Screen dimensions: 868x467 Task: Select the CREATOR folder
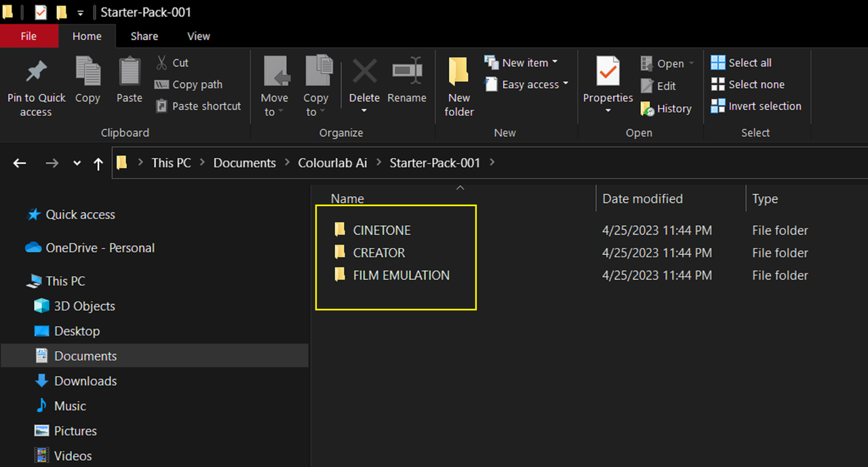point(378,253)
